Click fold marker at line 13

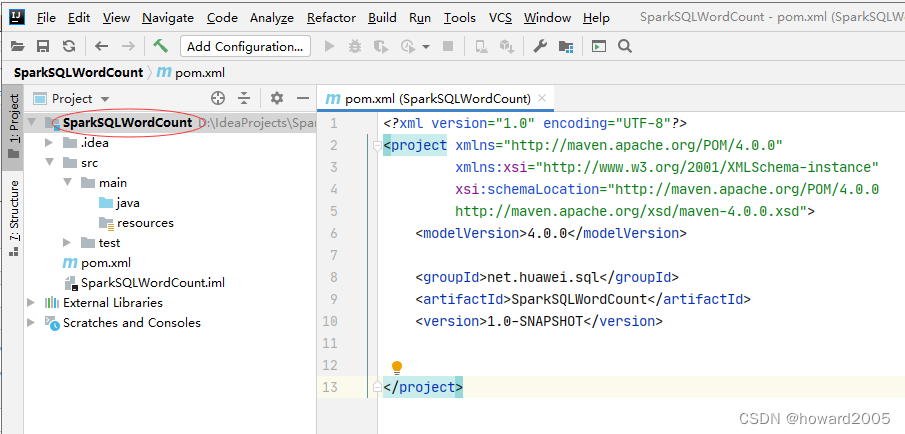point(377,387)
